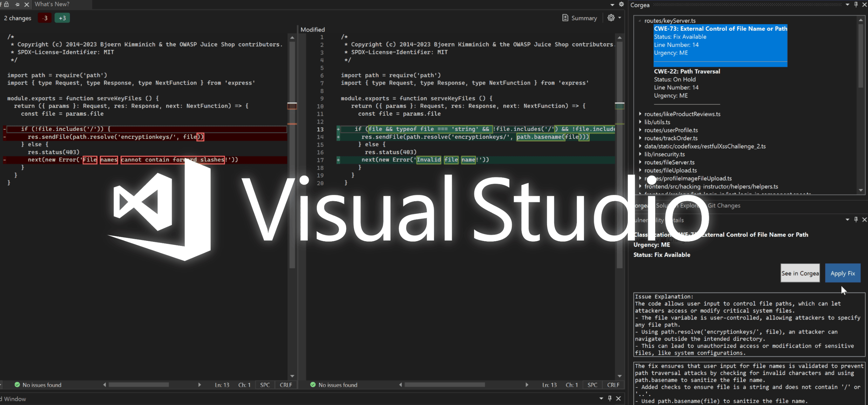The image size is (868, 405).
Task: Click the pin icon on the diff tab
Action: [17, 4]
